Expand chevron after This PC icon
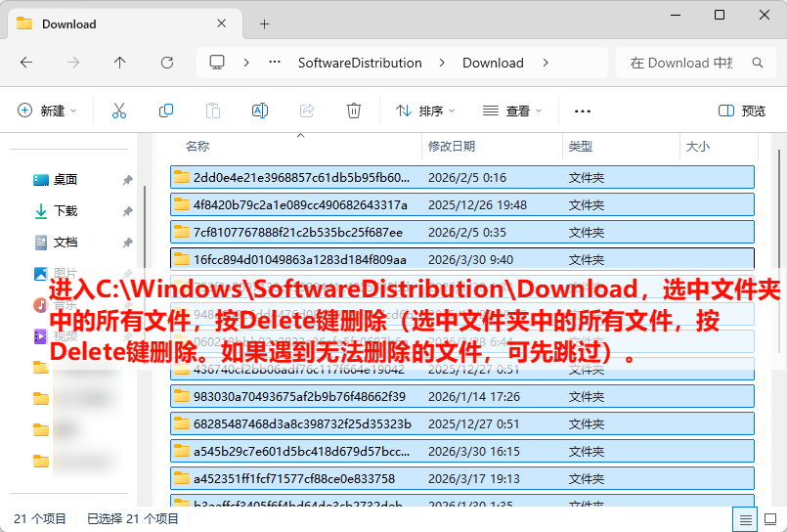 point(246,63)
